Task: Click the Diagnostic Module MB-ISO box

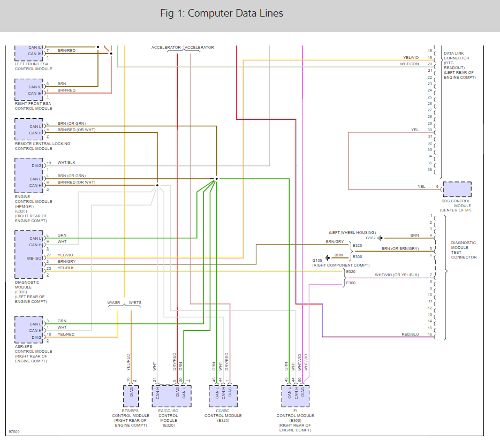Action: click(x=29, y=254)
